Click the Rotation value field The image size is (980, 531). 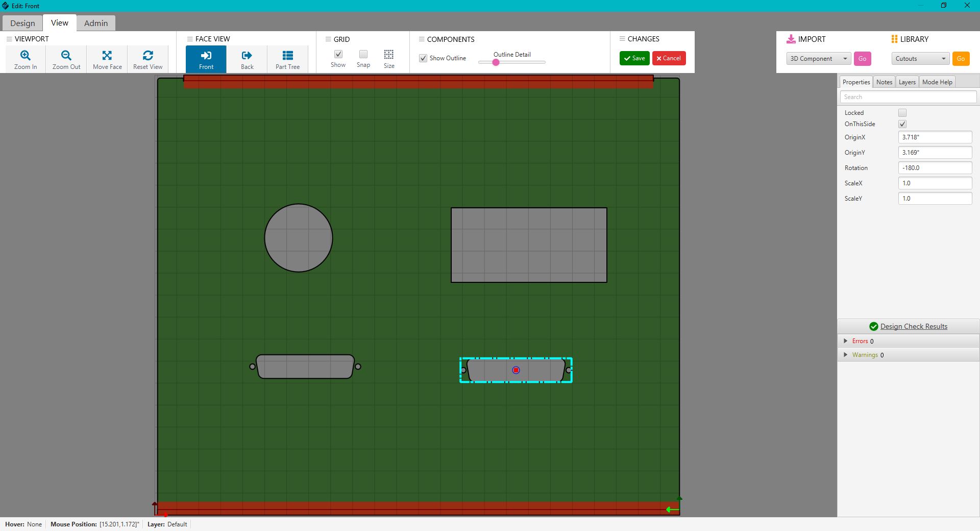935,168
